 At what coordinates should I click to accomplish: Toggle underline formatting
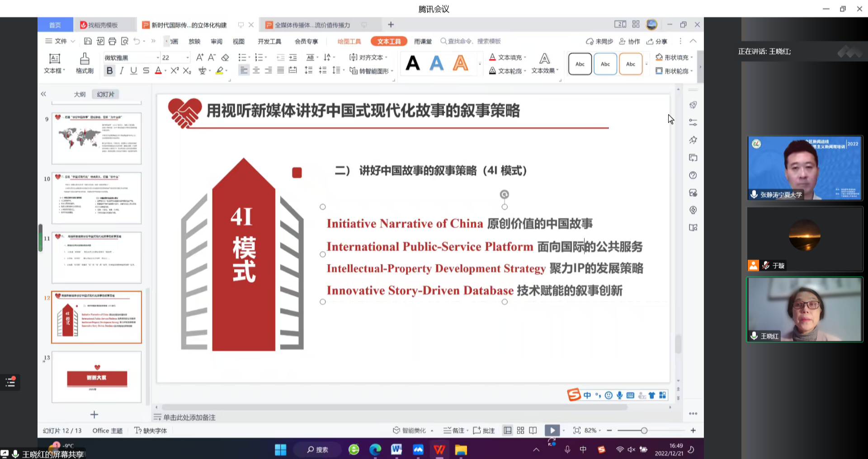click(x=133, y=70)
